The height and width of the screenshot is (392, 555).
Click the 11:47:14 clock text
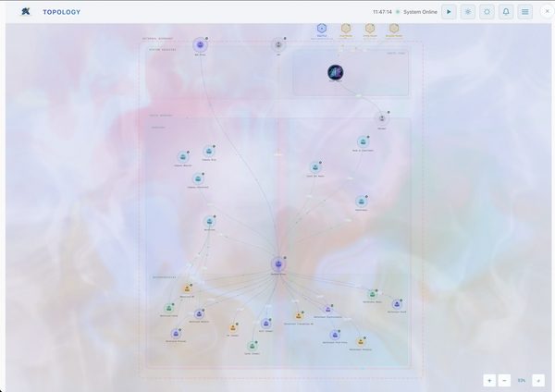tap(382, 12)
